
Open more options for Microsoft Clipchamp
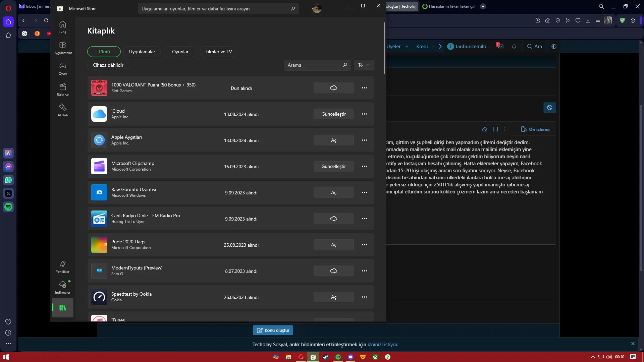[x=365, y=166]
